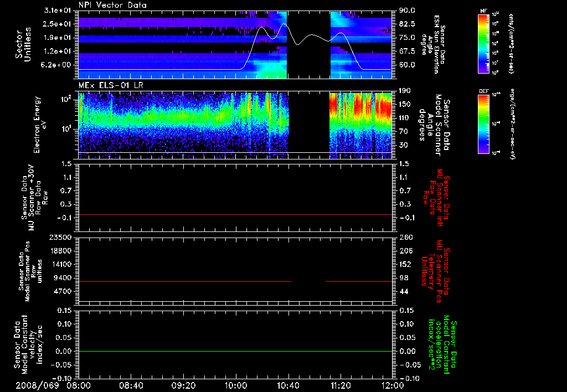Screen dimensions: 567x392
Task: Click the 3.1e+01 sector axis value
Action: 59,11
